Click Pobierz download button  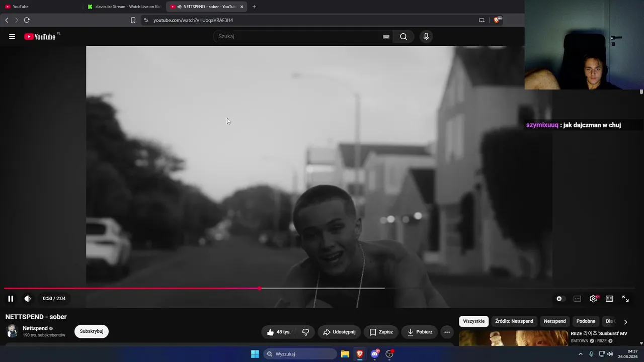point(420,332)
